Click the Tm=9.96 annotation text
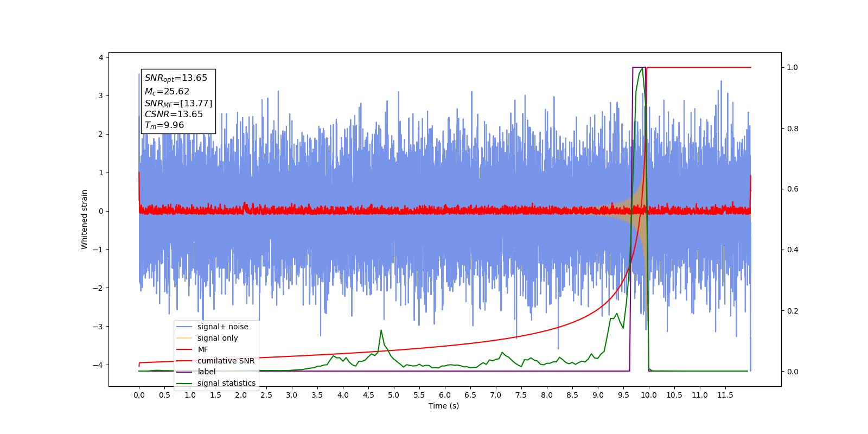This screenshot has height=434, width=868. pos(164,125)
